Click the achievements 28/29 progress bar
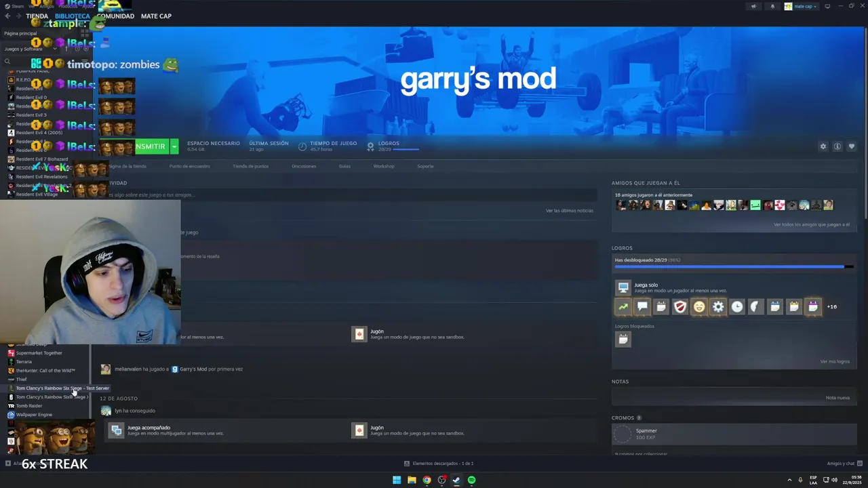 pyautogui.click(x=733, y=267)
